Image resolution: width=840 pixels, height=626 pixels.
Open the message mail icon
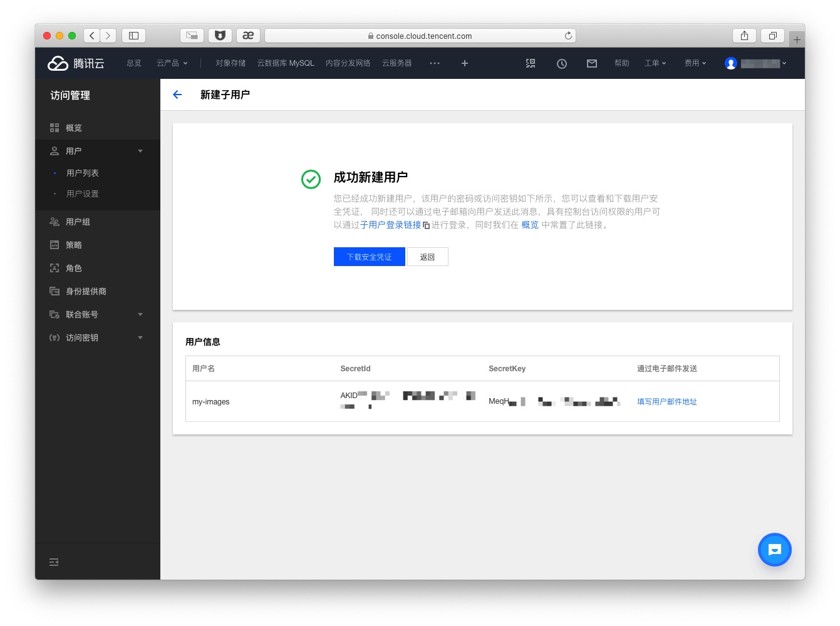click(592, 63)
